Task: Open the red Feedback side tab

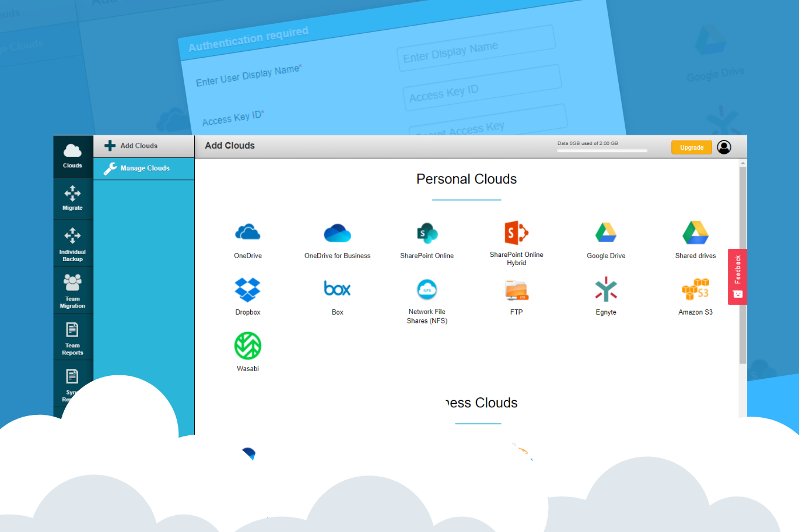Action: (737, 277)
